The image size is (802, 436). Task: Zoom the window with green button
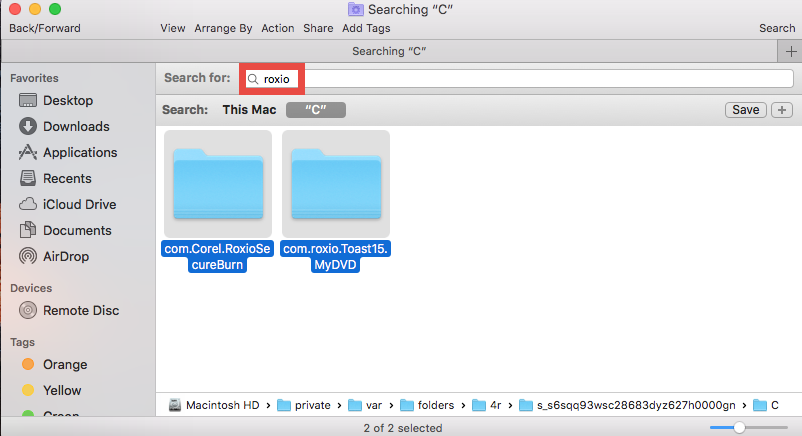click(55, 9)
